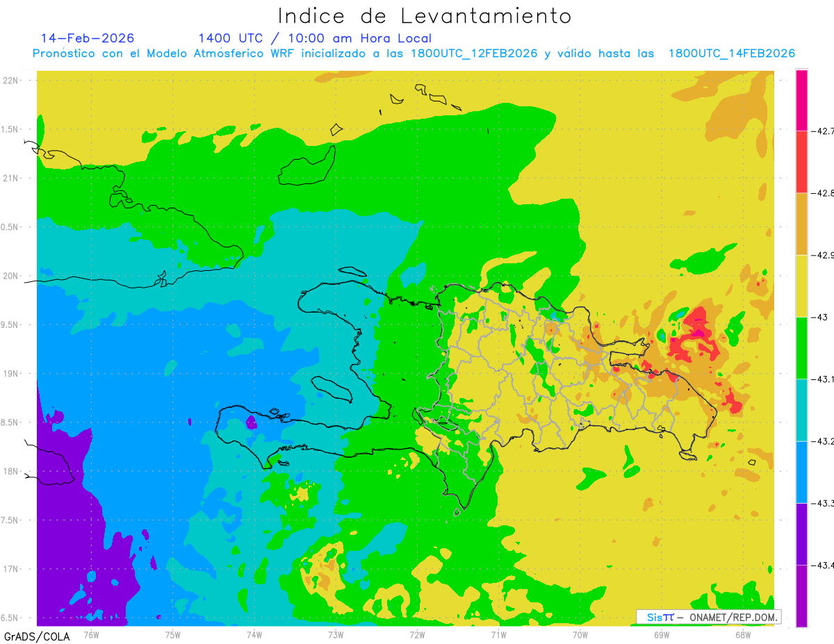Click longitude label '70W'
Image resolution: width=834 pixels, height=644 pixels.
click(580, 634)
